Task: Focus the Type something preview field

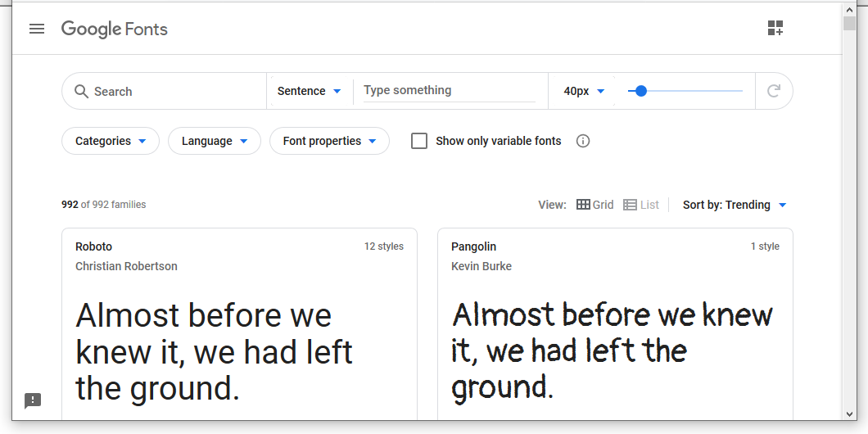Action: click(x=449, y=91)
